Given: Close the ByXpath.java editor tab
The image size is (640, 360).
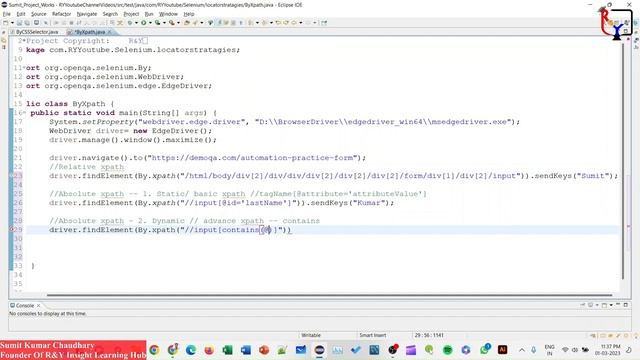Looking at the screenshot, I should click(109, 32).
